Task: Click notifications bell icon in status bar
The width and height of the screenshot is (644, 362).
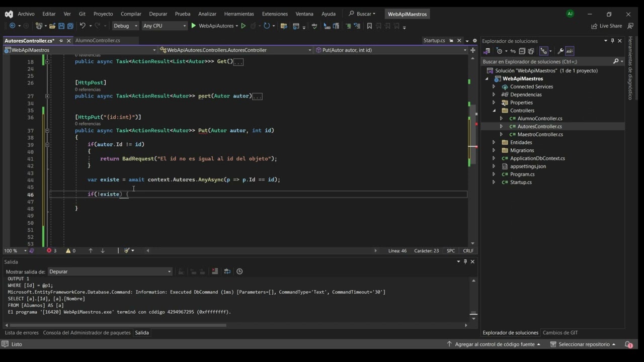Action: click(x=628, y=344)
